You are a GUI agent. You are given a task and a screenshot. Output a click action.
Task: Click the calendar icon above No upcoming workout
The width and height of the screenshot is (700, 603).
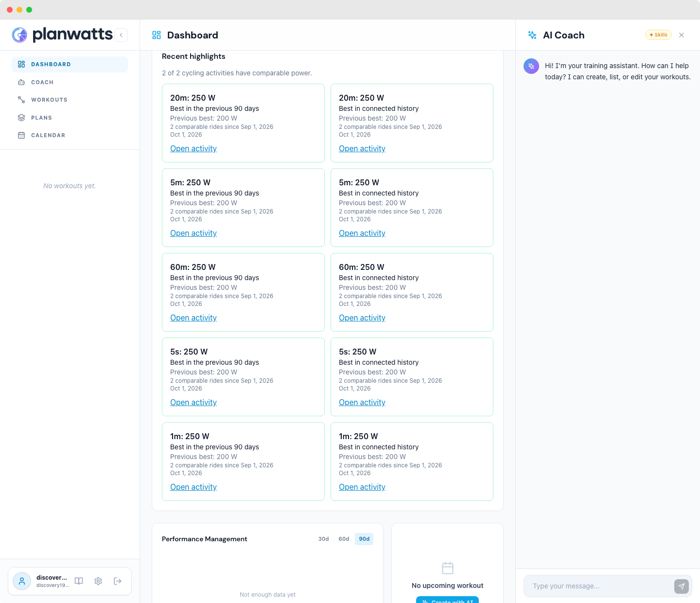tap(448, 568)
